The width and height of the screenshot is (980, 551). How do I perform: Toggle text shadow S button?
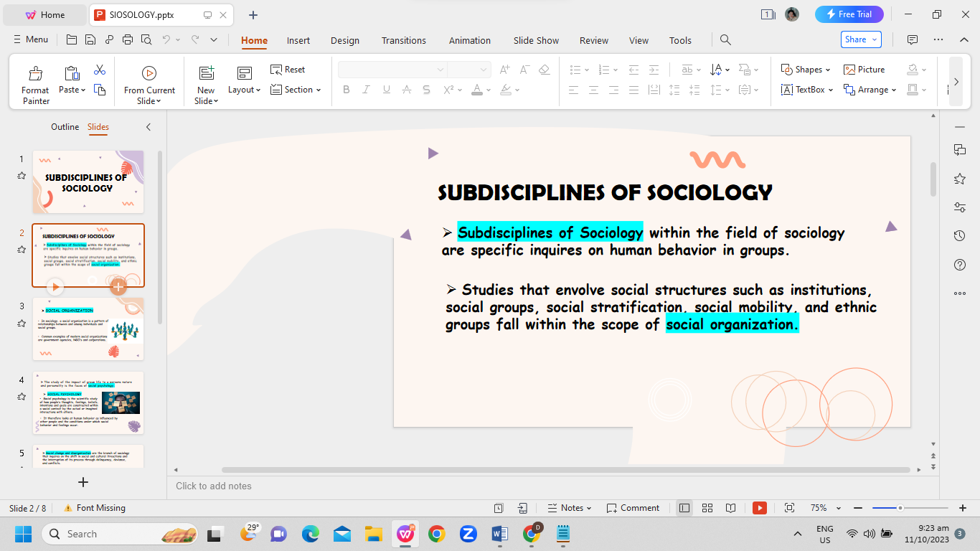427,90
